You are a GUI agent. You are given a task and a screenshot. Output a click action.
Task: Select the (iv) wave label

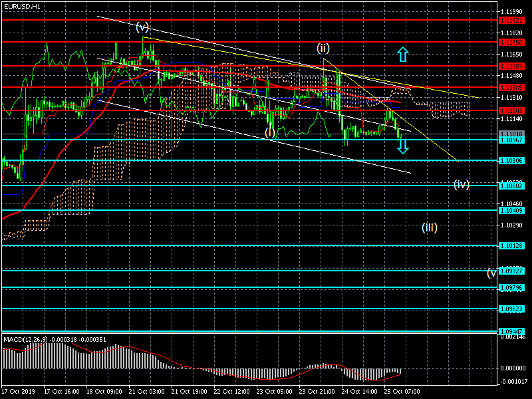[462, 184]
